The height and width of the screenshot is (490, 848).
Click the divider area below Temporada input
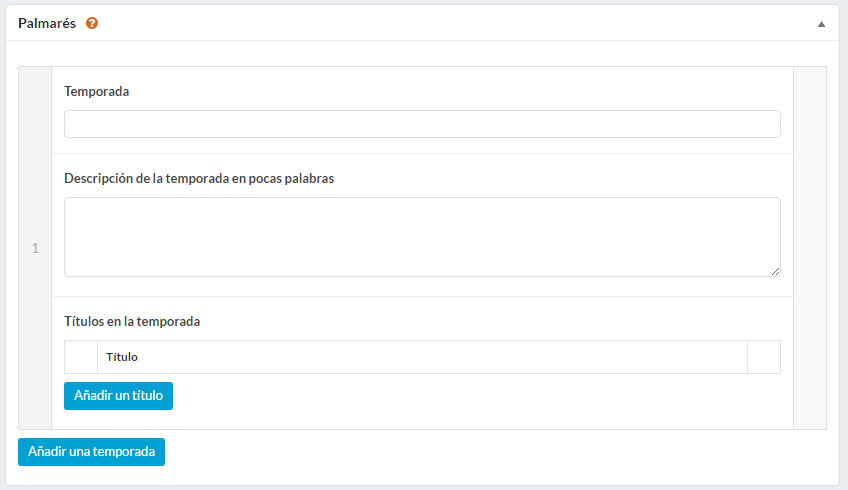point(422,154)
